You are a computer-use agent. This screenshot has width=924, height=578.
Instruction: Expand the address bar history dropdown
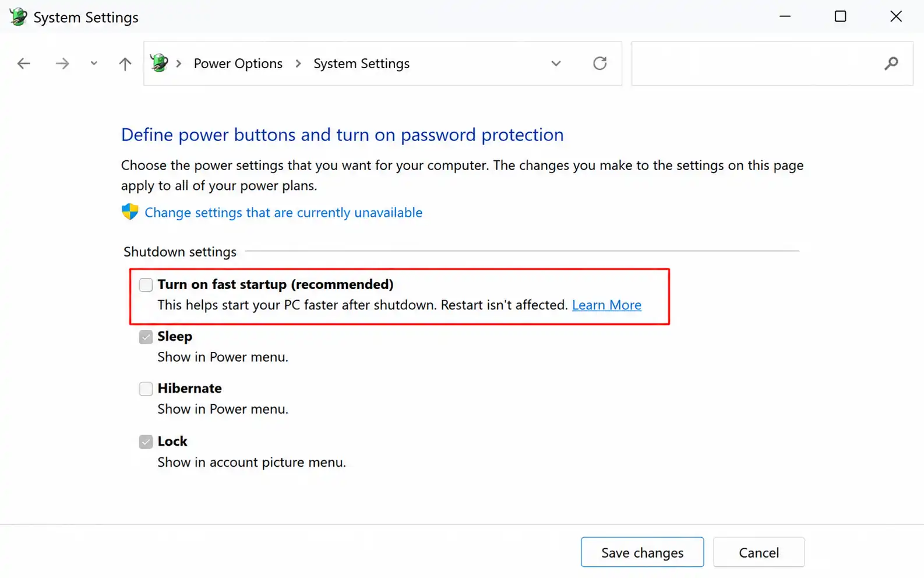(556, 64)
